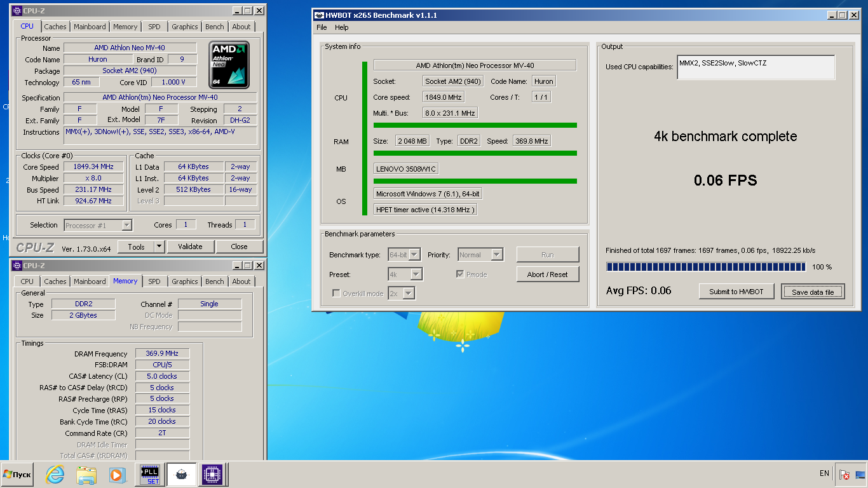The width and height of the screenshot is (868, 488).
Task: Open the File menu in HWBOT x265
Action: click(322, 27)
